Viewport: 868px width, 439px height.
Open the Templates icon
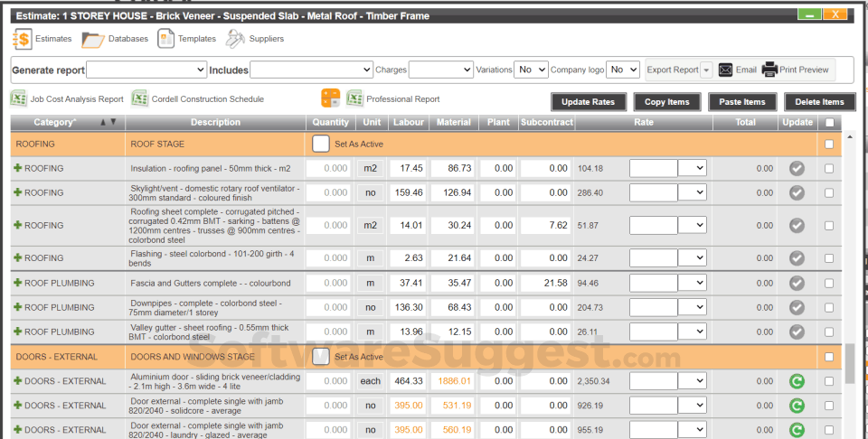(x=165, y=39)
